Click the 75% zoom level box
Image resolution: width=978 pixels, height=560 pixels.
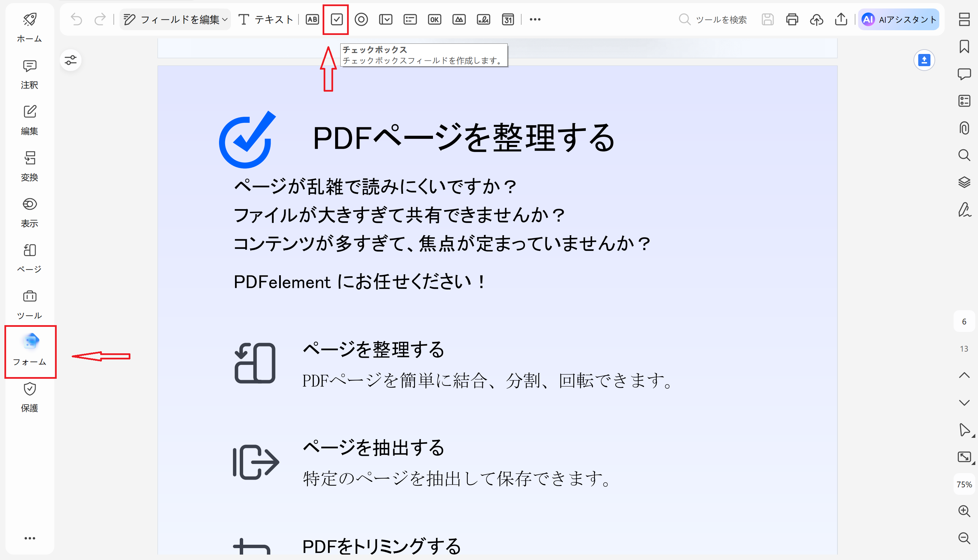[x=964, y=484]
